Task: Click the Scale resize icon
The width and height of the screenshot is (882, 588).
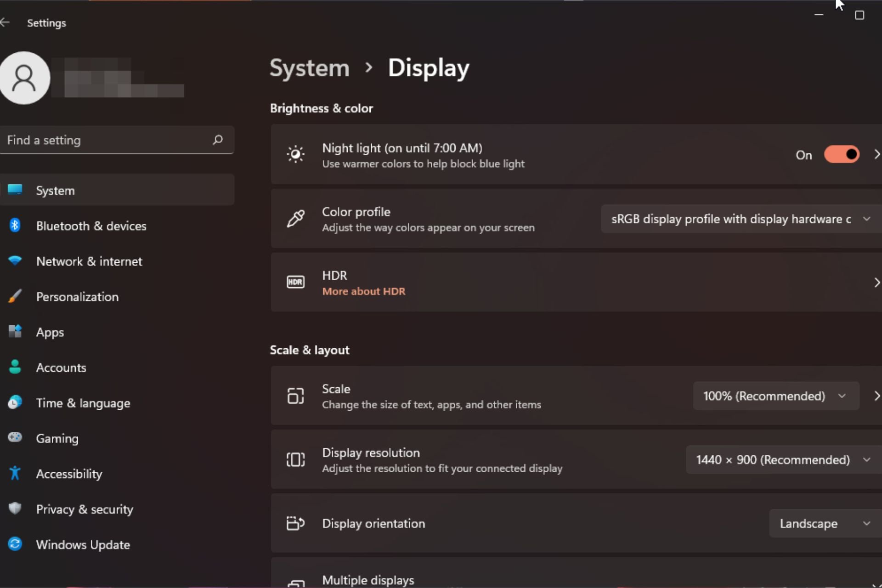Action: coord(295,396)
